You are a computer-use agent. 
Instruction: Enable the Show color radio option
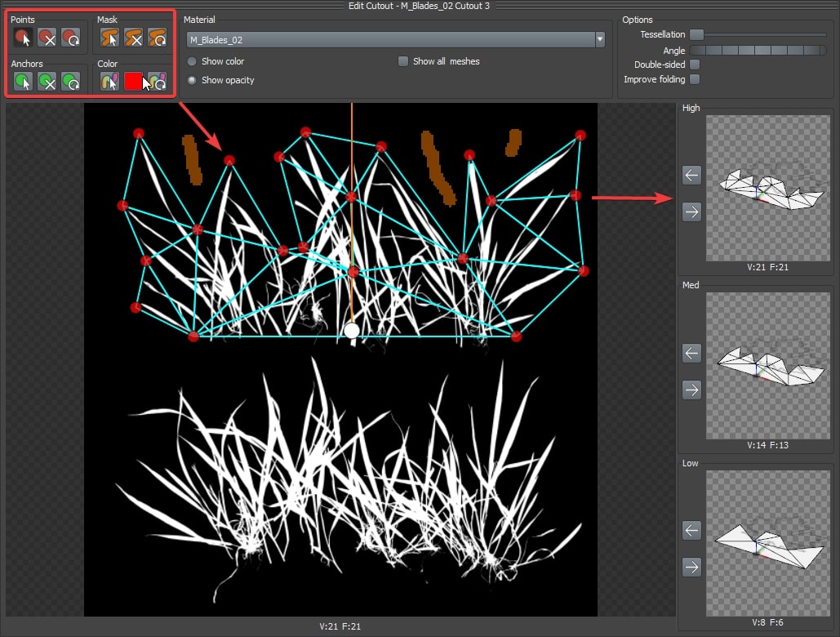tap(192, 61)
